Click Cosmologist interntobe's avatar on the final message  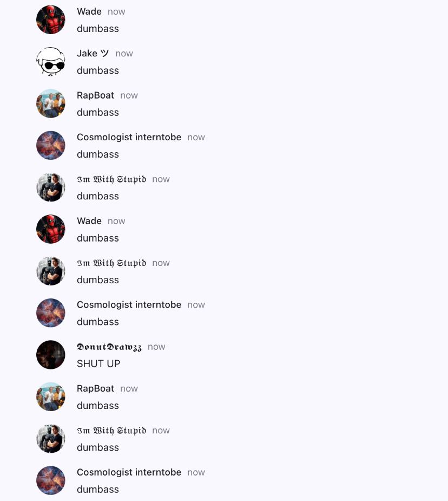(x=51, y=480)
